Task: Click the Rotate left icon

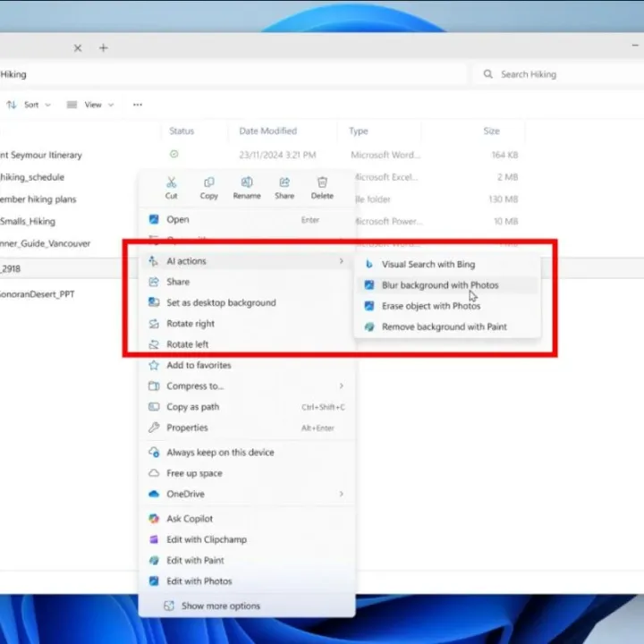Action: 154,344
